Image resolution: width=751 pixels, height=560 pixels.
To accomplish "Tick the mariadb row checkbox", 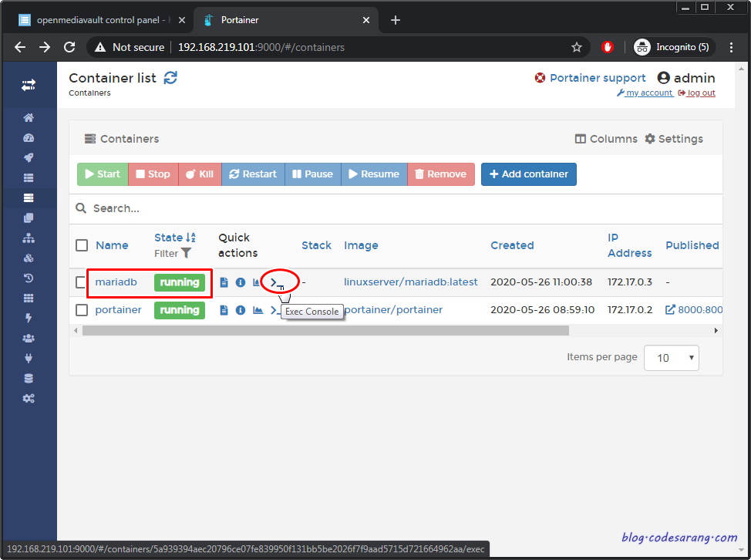I will click(81, 282).
